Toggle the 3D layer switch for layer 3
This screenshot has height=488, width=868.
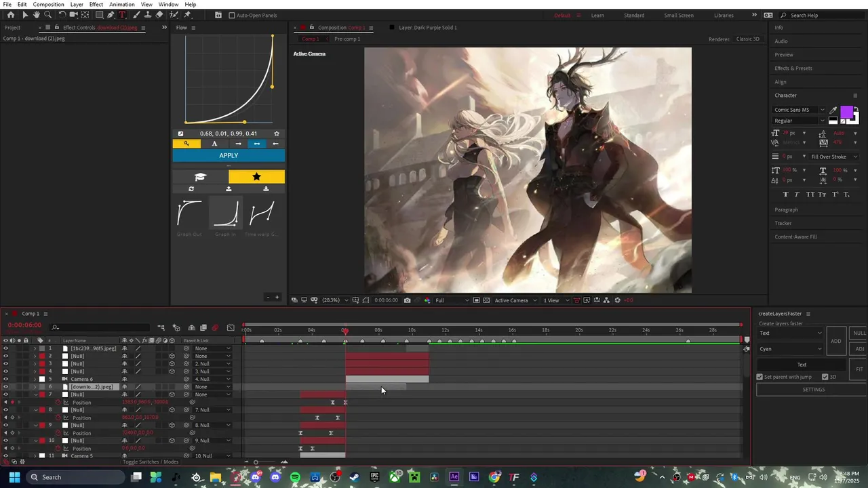click(172, 364)
